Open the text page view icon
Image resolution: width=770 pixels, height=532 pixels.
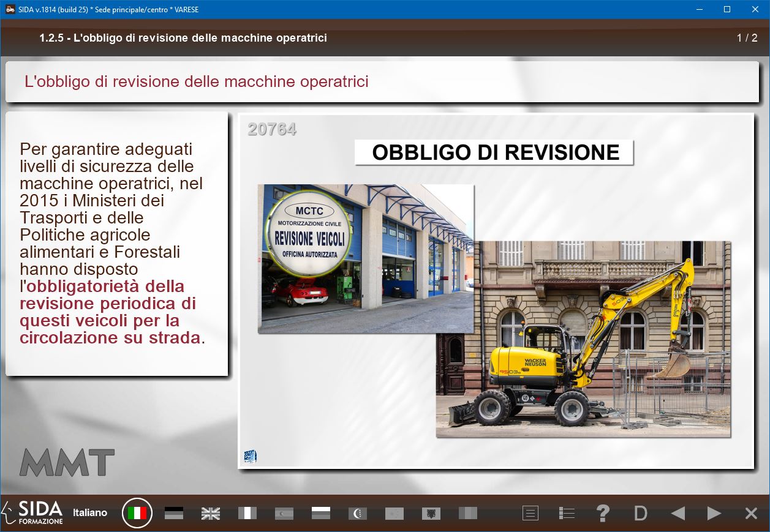[530, 513]
